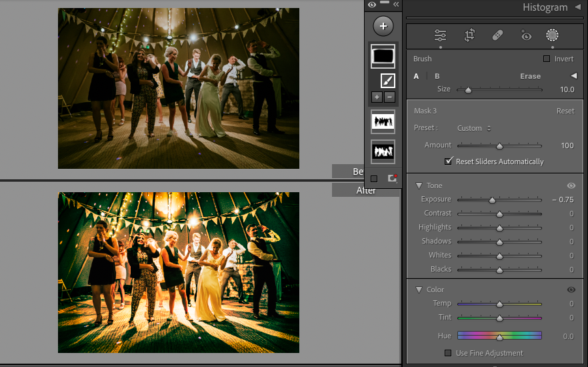Select the Crop and rotate tool
Viewport: 588px width, 367px height.
tap(469, 35)
